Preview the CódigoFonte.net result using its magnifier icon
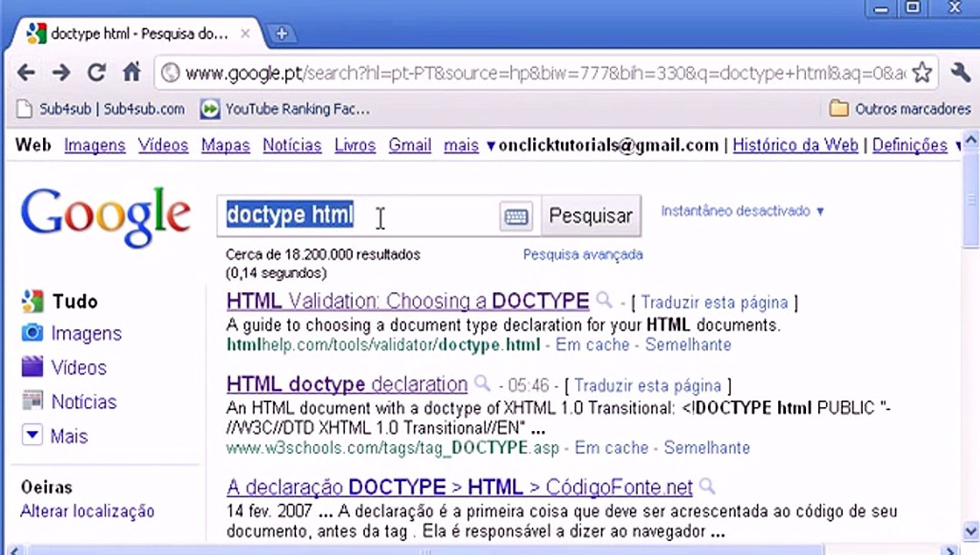980x555 pixels. click(707, 486)
